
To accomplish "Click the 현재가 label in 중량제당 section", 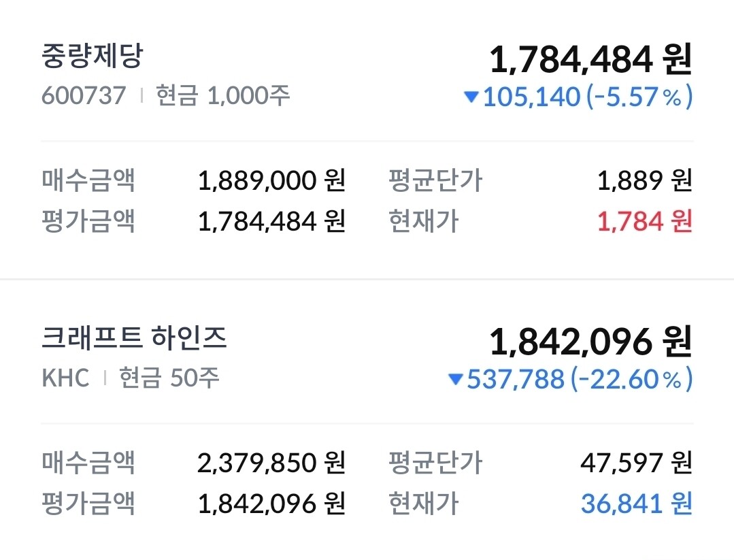I will point(423,221).
